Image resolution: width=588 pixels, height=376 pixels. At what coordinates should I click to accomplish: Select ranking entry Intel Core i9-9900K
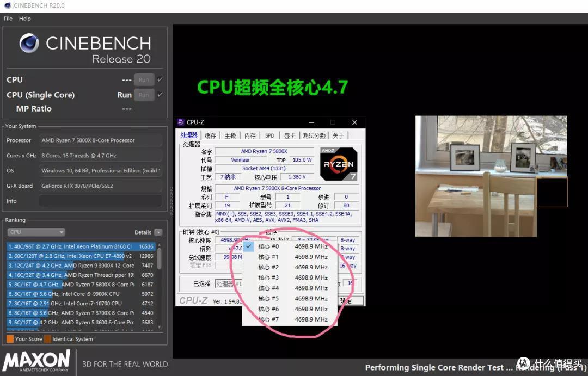click(81, 294)
